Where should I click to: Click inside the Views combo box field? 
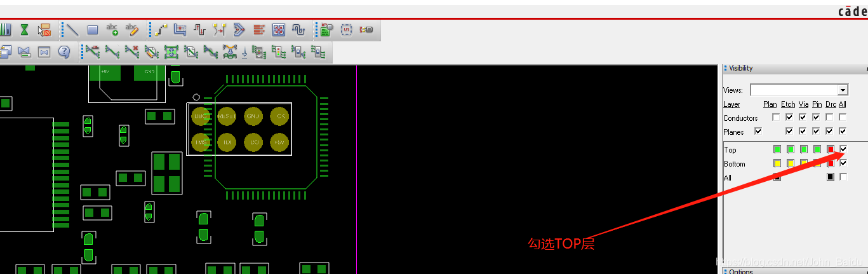(794, 90)
